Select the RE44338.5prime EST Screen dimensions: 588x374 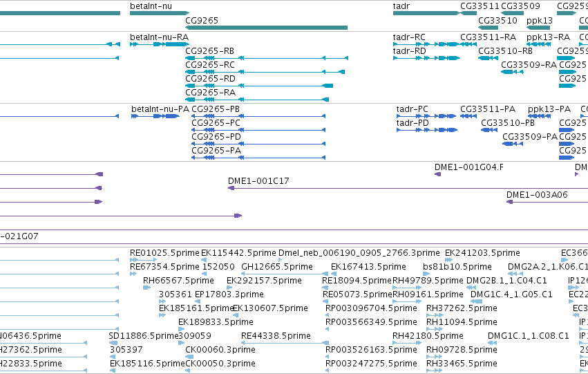[x=285, y=343]
